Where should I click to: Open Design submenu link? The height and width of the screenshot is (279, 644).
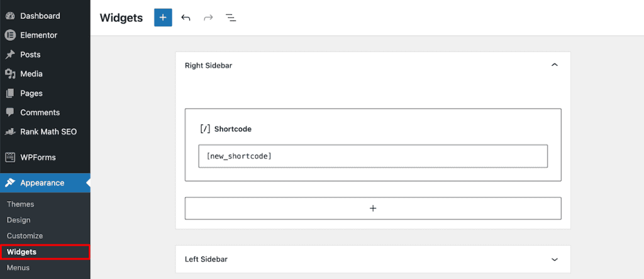(x=18, y=220)
